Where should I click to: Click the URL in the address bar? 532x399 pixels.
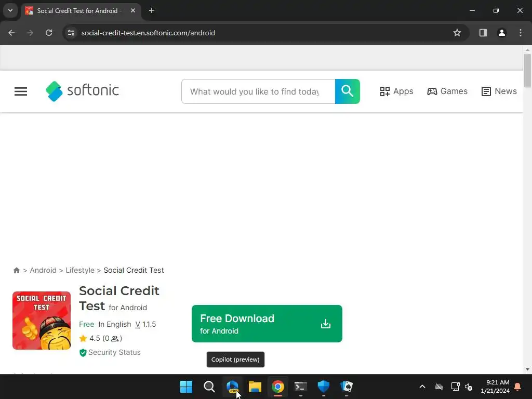[x=148, y=33]
